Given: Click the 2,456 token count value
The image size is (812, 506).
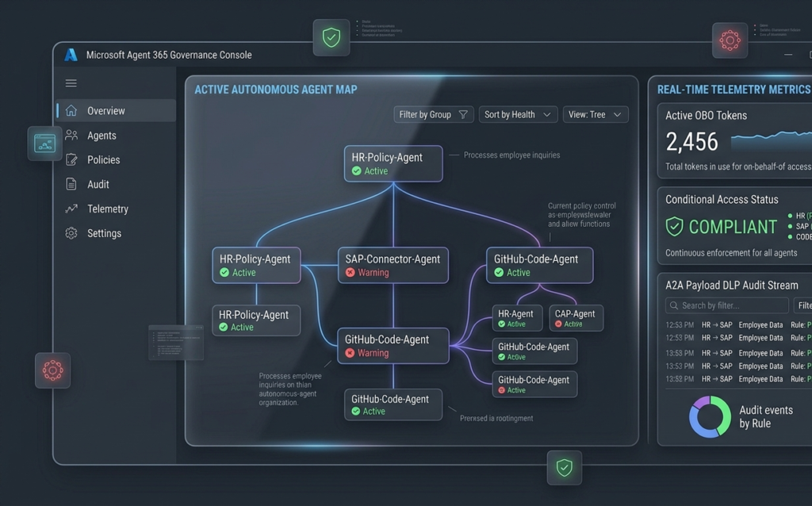Looking at the screenshot, I should pos(691,142).
